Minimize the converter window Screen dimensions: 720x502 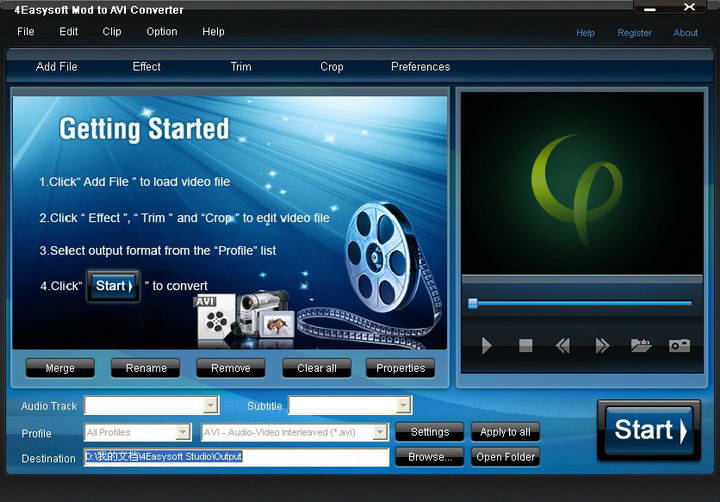[649, 9]
